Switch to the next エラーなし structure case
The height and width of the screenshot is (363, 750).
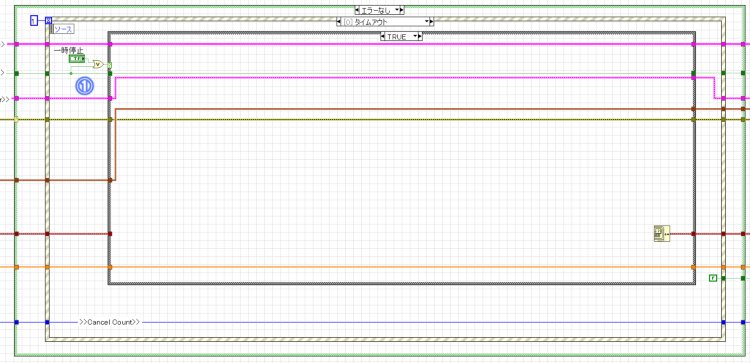tap(402, 10)
